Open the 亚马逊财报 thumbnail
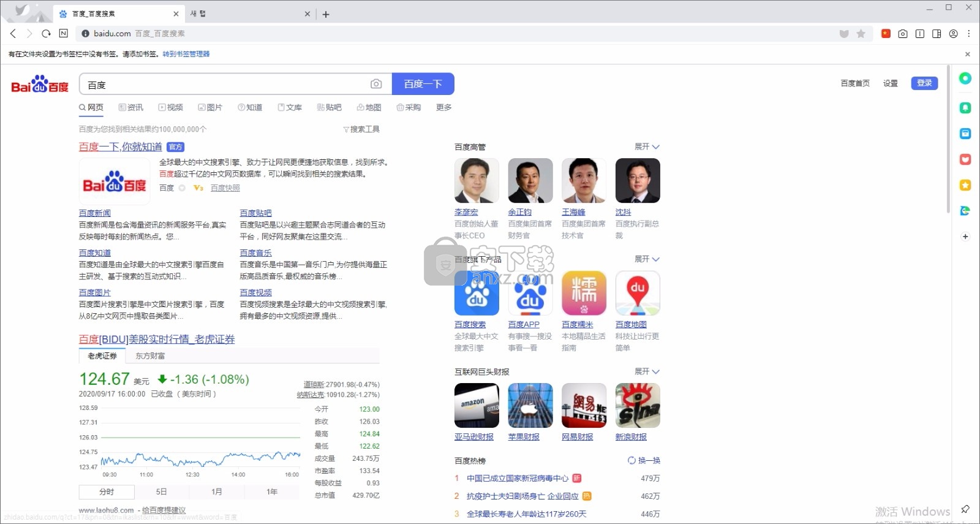Image resolution: width=980 pixels, height=524 pixels. coord(477,405)
